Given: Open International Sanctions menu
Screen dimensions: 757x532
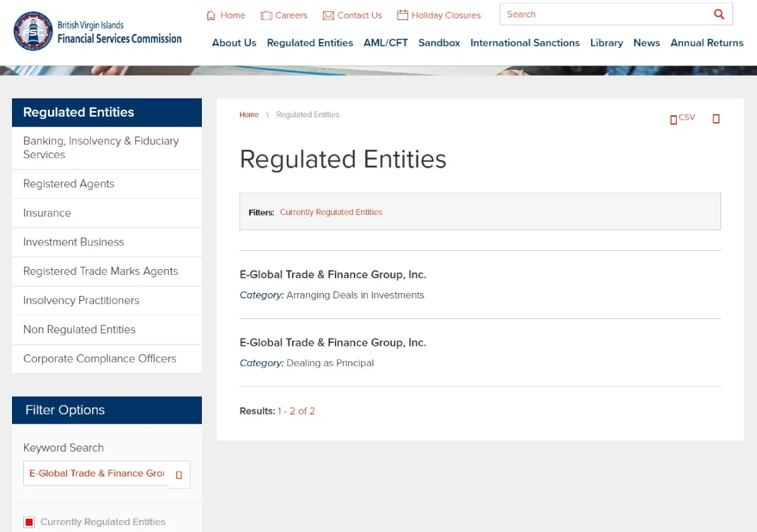Looking at the screenshot, I should pyautogui.click(x=525, y=43).
